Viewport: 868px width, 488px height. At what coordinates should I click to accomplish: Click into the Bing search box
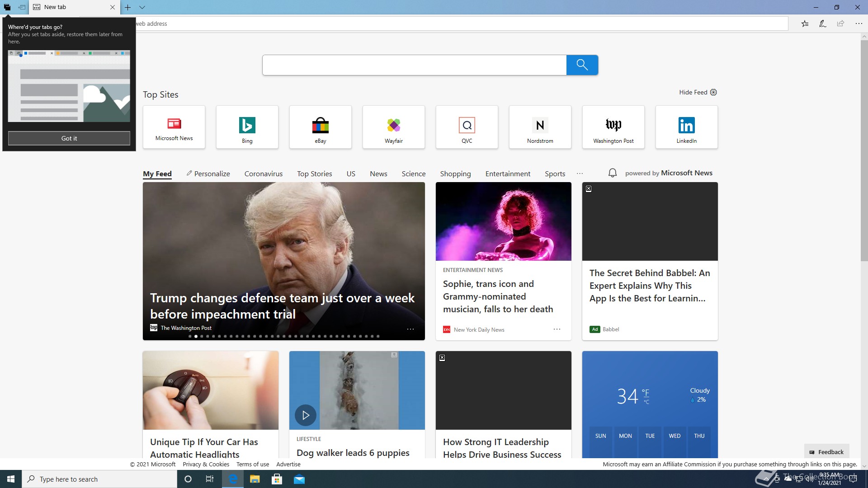point(414,65)
